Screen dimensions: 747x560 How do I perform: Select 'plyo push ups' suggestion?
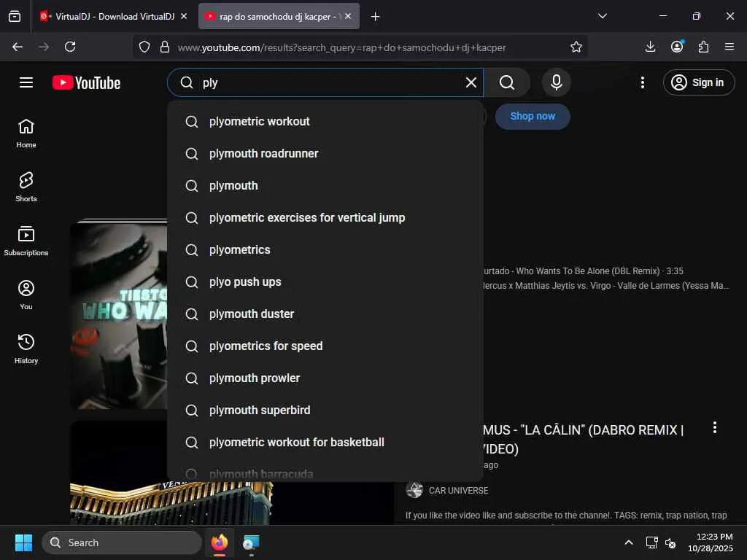point(325,282)
